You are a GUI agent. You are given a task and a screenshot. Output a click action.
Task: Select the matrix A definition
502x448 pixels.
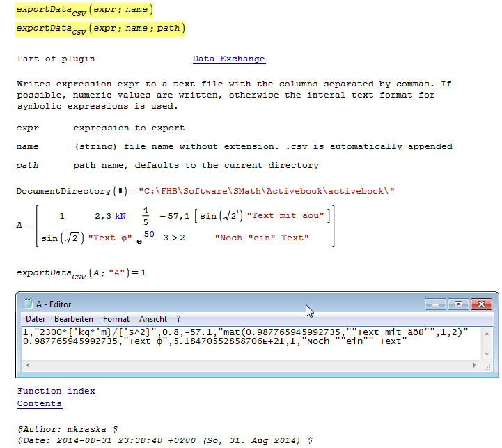point(174,226)
